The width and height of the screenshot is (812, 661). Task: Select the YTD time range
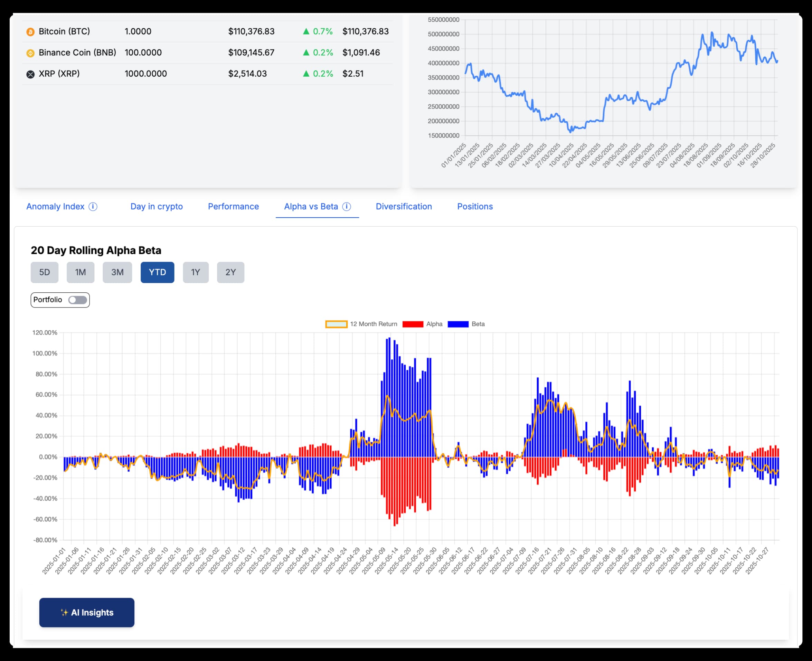point(157,272)
